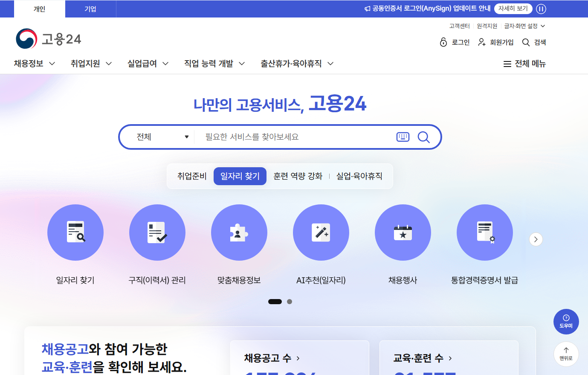Select the first carousel page indicator

(275, 302)
